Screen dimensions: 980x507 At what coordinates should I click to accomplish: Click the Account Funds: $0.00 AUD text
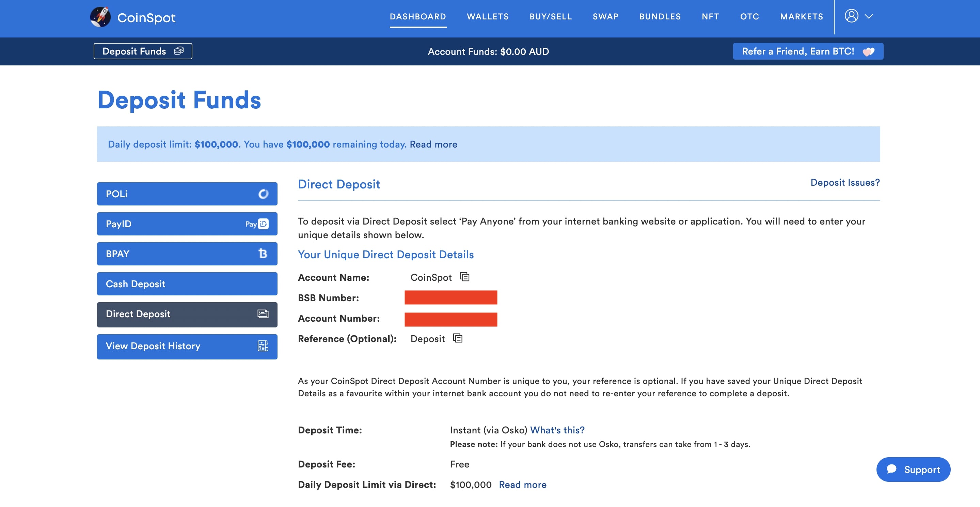coord(489,51)
